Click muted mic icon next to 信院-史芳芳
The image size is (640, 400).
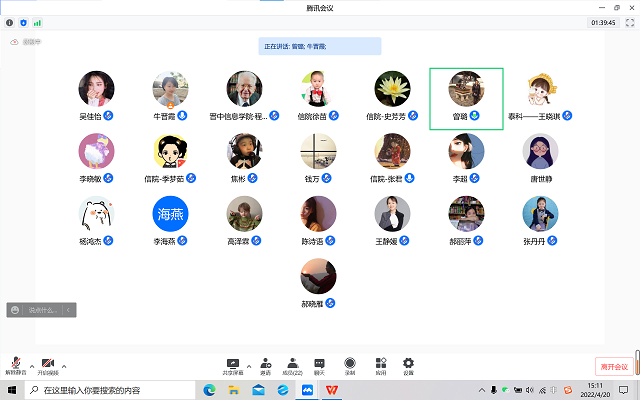[413, 116]
